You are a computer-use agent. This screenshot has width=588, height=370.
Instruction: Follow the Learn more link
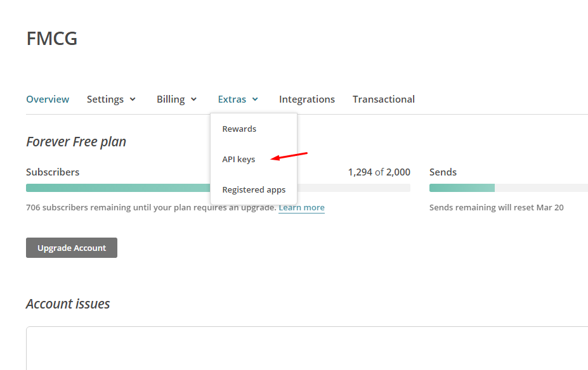click(x=301, y=207)
